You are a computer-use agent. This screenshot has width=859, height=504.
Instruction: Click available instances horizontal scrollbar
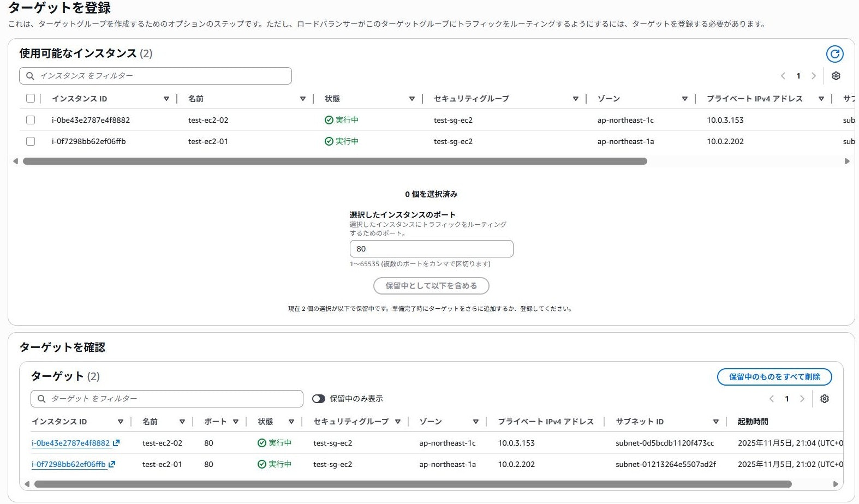(x=335, y=161)
